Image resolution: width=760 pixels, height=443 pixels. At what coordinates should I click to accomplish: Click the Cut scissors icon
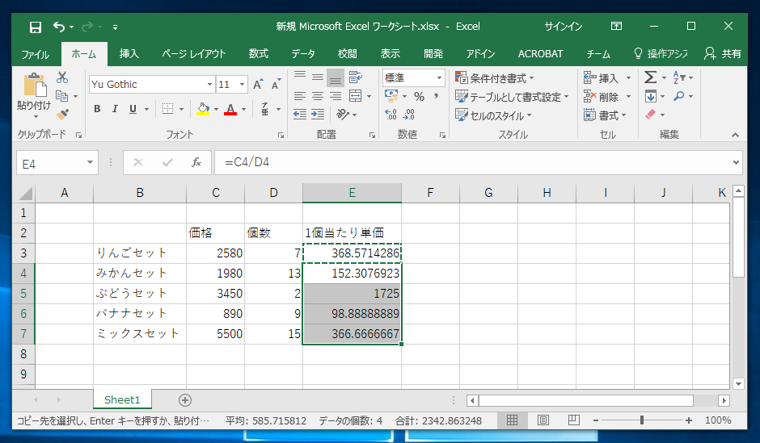point(62,78)
